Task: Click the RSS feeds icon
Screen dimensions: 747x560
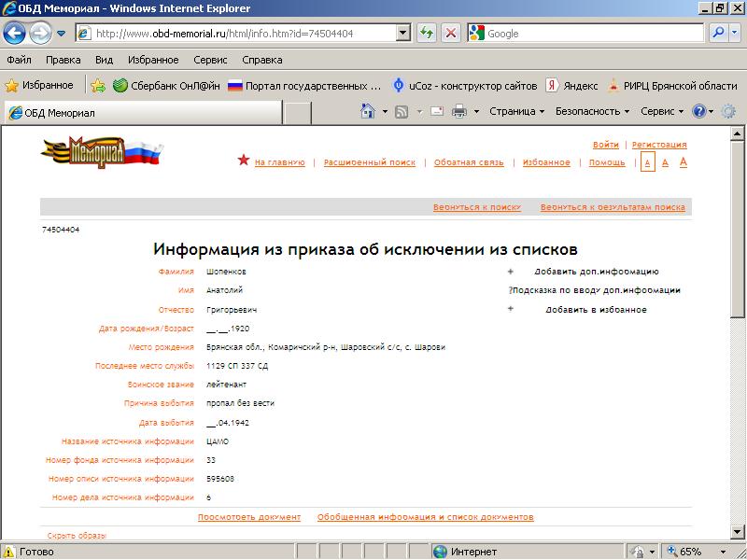Action: coord(402,111)
